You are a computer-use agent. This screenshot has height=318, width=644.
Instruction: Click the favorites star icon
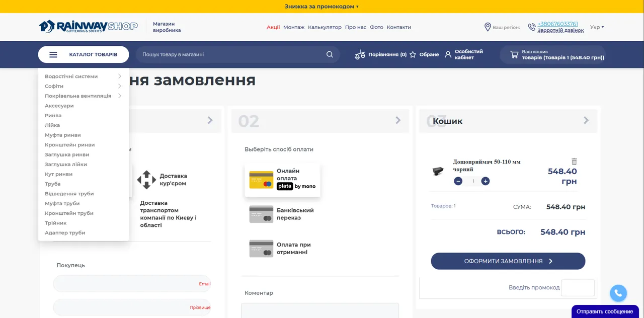coord(413,54)
